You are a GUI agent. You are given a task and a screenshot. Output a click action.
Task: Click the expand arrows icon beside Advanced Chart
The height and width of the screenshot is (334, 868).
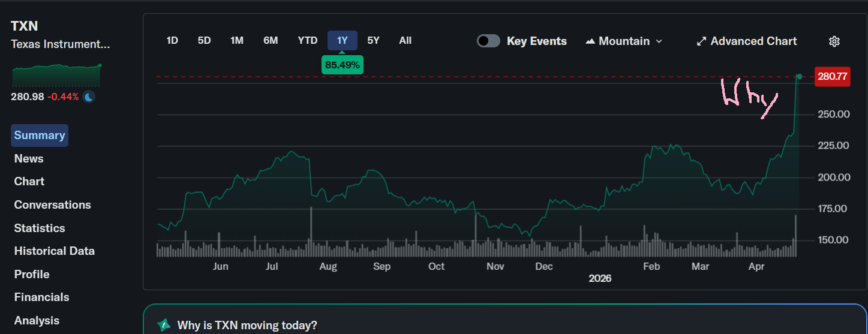pos(701,41)
